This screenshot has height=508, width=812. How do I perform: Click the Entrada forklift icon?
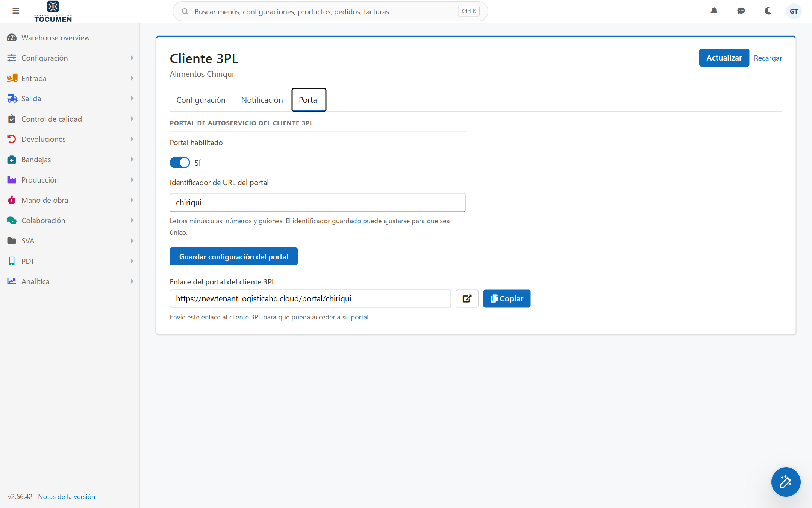pos(12,78)
